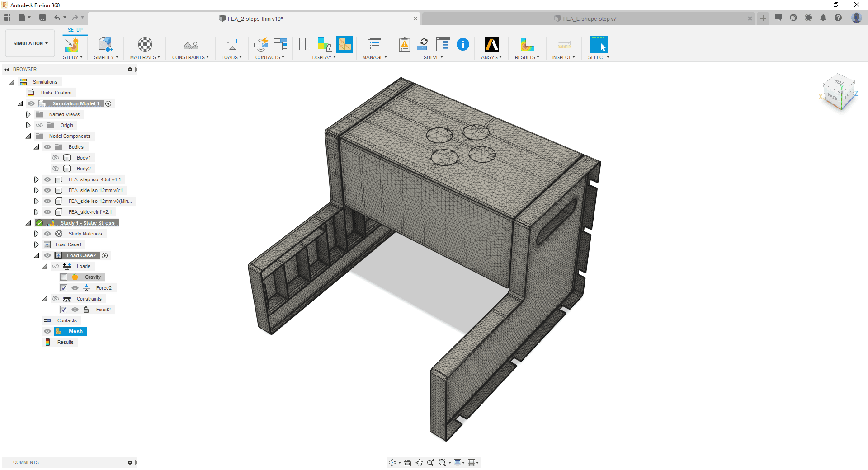Collapse the BROWSER panel arrows
868x470 pixels.
(6, 69)
